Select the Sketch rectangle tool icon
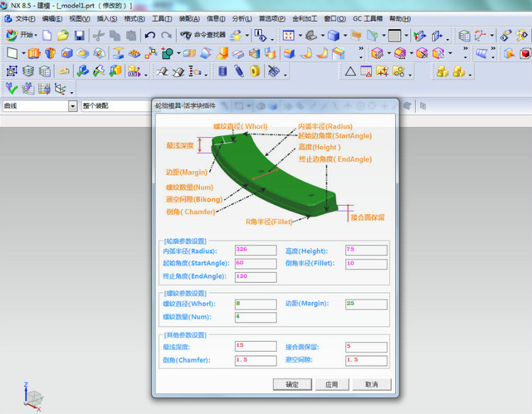 coord(12,53)
